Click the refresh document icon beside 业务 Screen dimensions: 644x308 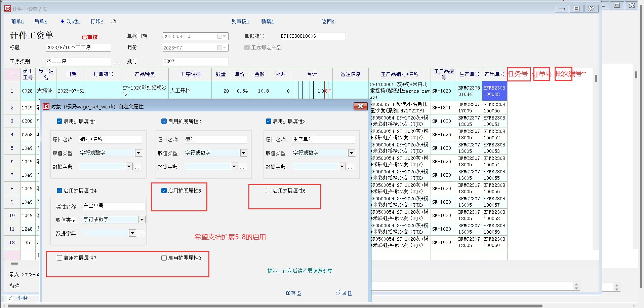click(x=10, y=298)
